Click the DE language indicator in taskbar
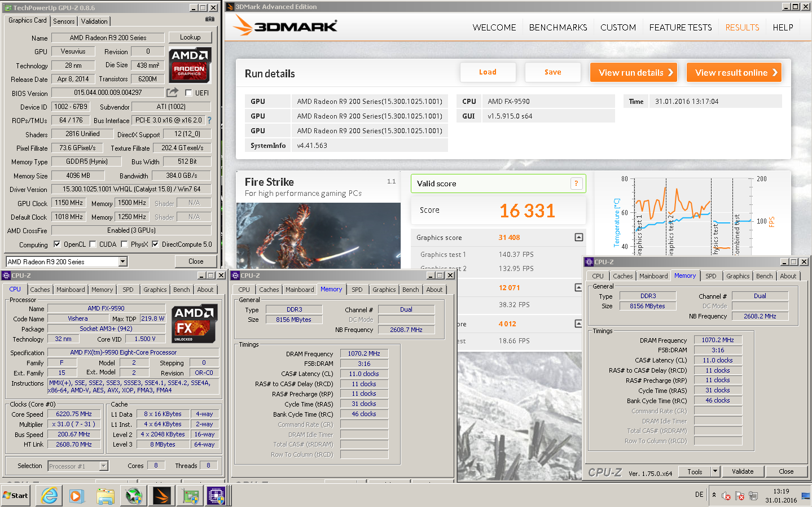 pyautogui.click(x=699, y=495)
